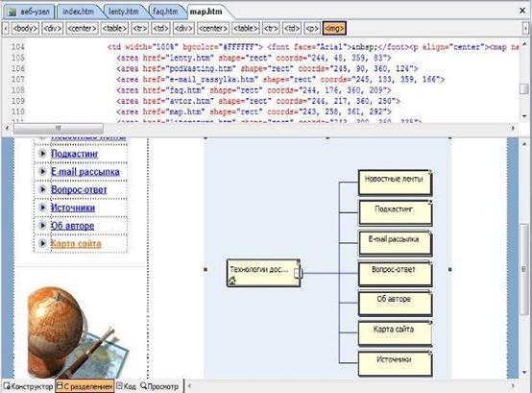Collapse the Технологии дос... node expander
532x393 pixels.
[x=298, y=273]
